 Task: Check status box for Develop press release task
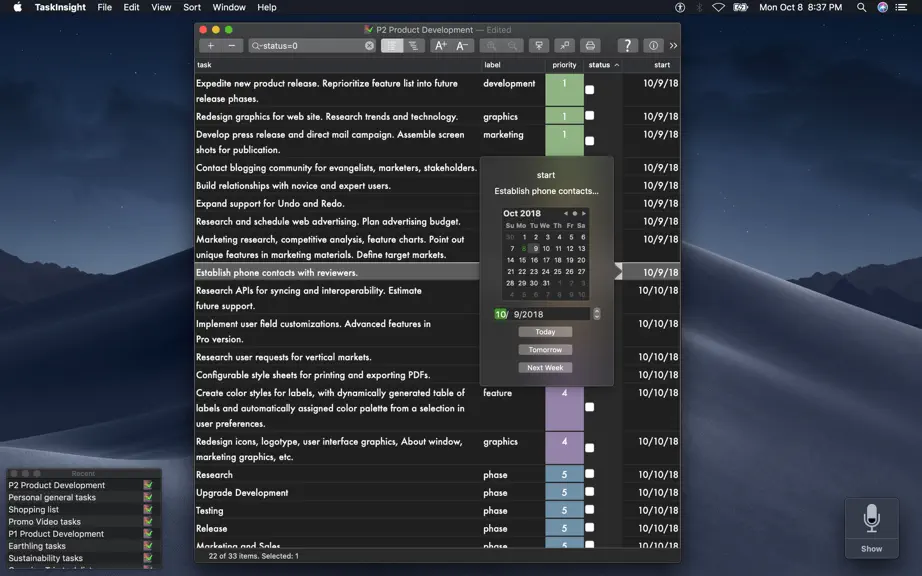(x=590, y=141)
